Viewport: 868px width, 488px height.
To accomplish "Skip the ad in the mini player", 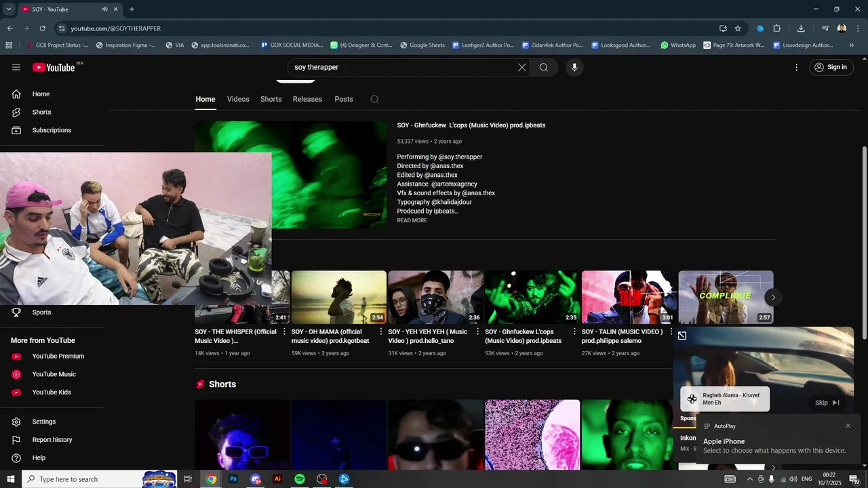I will coord(827,403).
